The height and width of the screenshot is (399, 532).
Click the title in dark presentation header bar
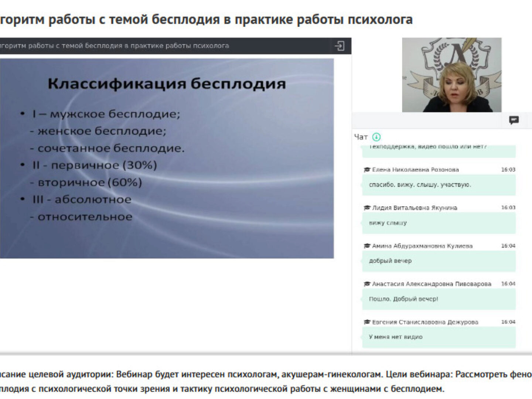(x=115, y=46)
